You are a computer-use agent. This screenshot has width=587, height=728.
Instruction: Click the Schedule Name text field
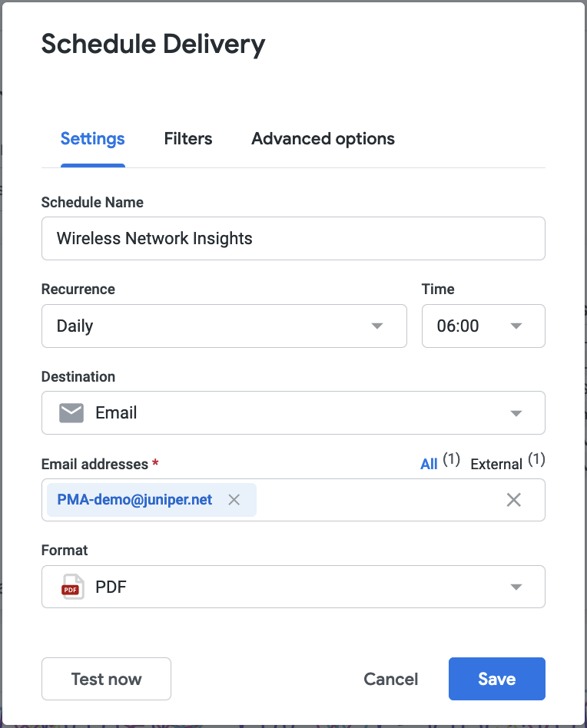pos(293,238)
